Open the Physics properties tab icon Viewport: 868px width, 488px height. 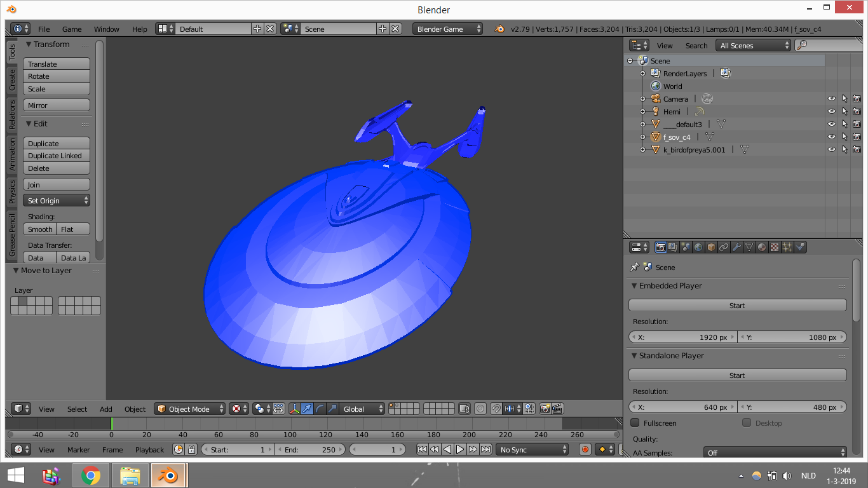click(800, 247)
